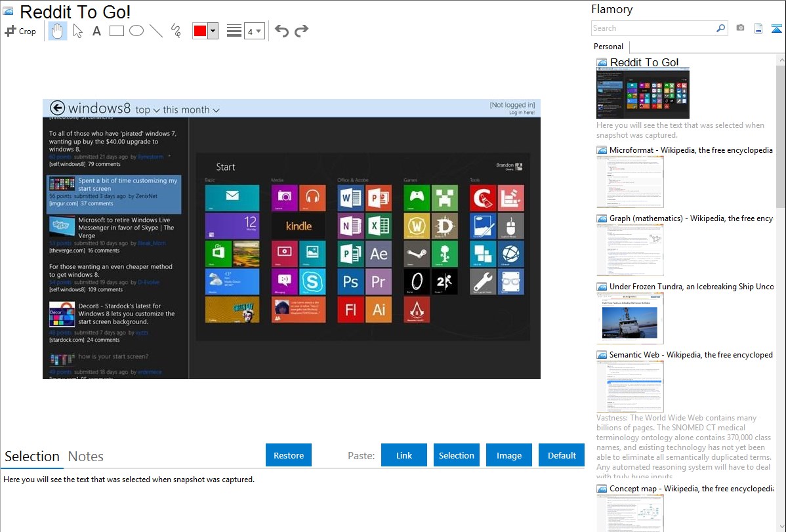Pick the text annotation tool

(x=96, y=31)
